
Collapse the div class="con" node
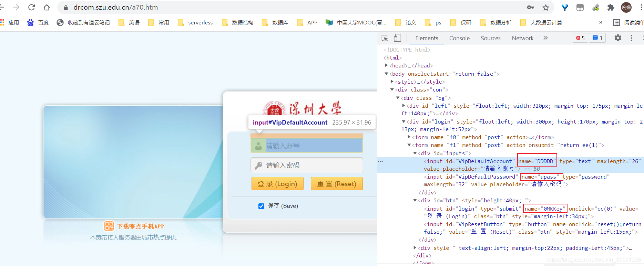(x=392, y=89)
